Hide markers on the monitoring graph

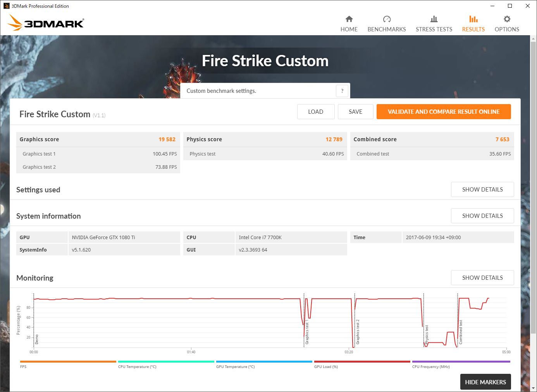(x=485, y=382)
